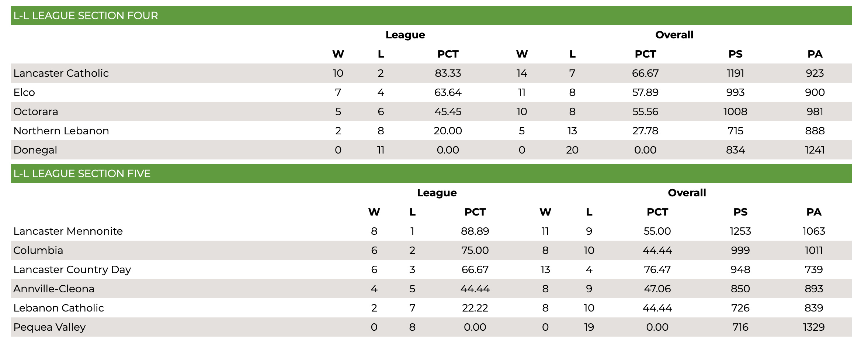Viewport: 868px width, 344px height.
Task: Click Lancaster Catholic's 83.33 league percentage
Action: 448,73
